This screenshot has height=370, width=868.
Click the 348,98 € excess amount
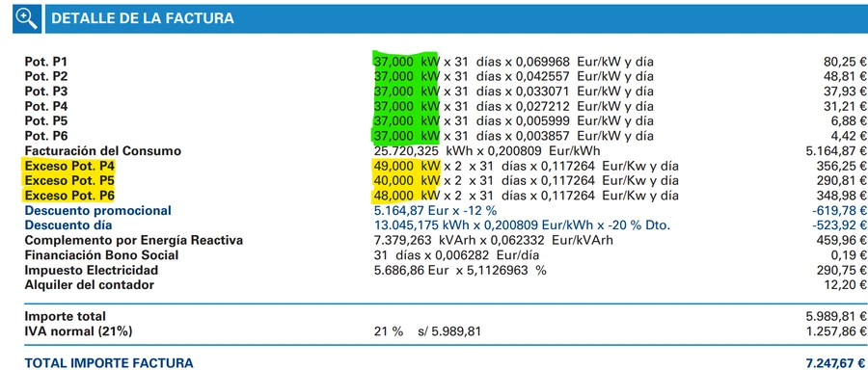[842, 196]
